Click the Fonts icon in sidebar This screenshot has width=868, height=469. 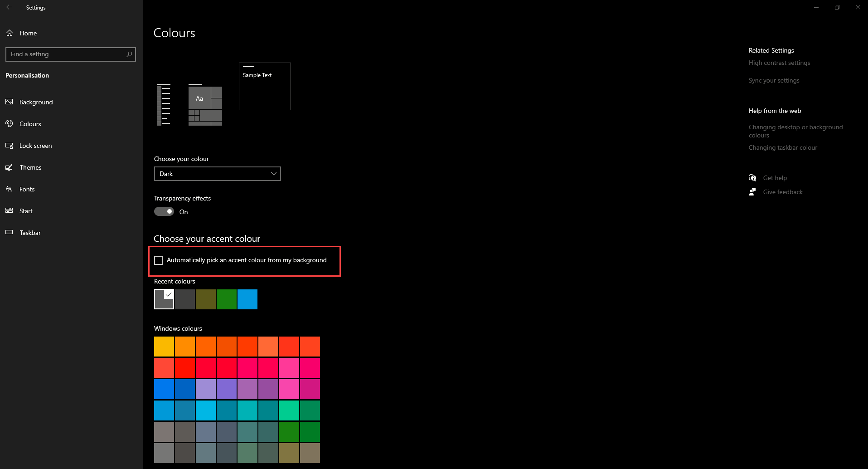pos(9,189)
